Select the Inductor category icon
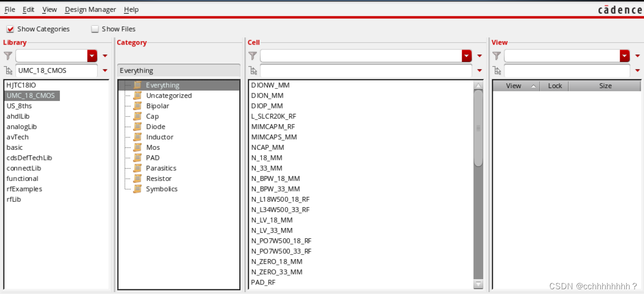Viewport: 644px width, 294px height. (x=138, y=137)
